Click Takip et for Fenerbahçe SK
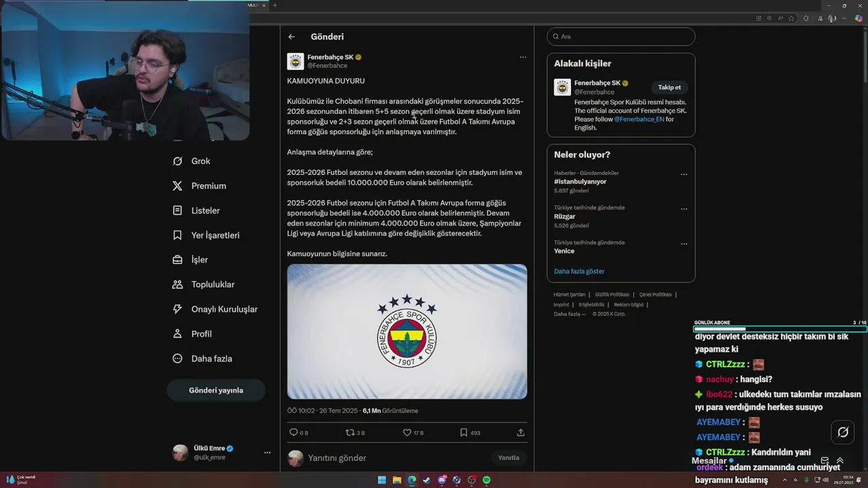 pyautogui.click(x=669, y=87)
